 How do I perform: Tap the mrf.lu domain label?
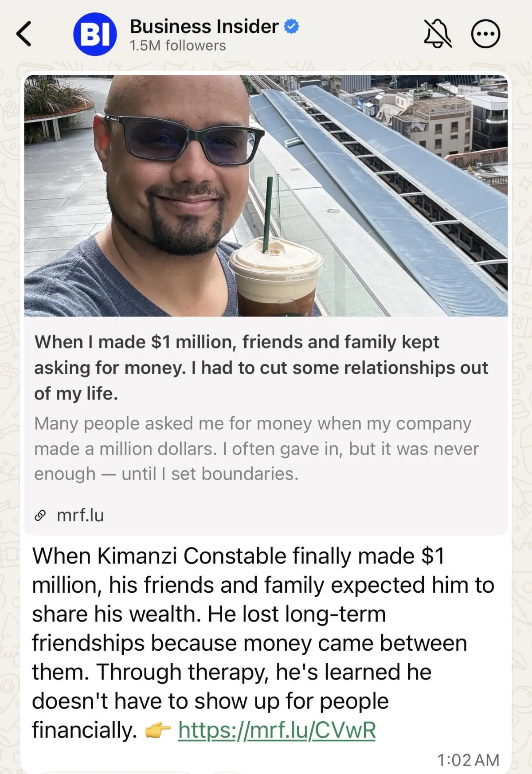click(x=80, y=516)
